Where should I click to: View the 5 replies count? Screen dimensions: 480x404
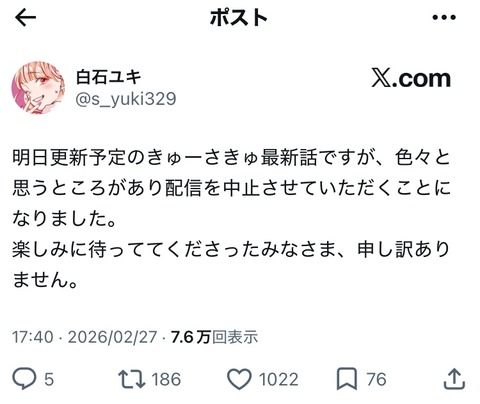(49, 379)
